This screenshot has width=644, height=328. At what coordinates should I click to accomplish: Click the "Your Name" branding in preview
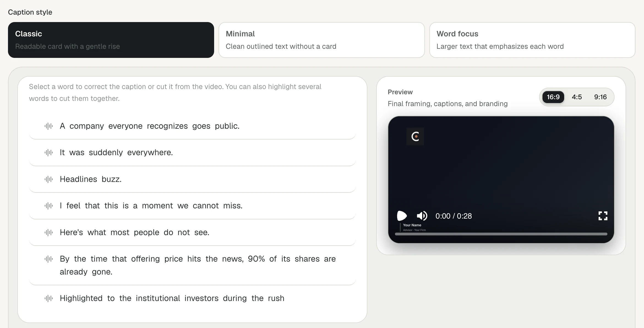point(412,225)
